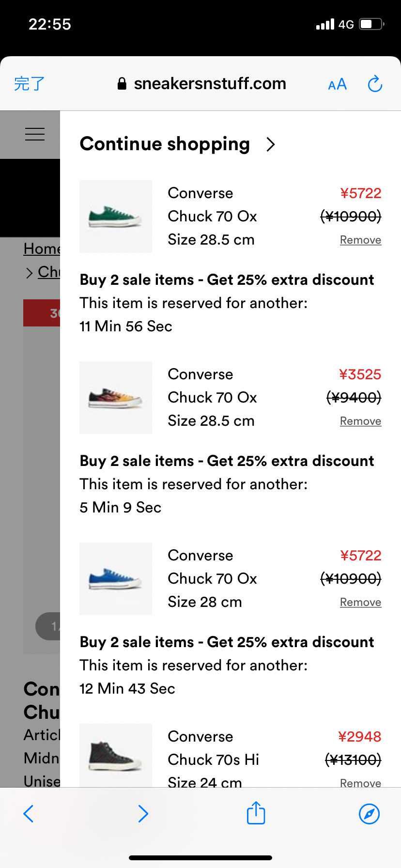This screenshot has width=401, height=868.
Task: Remove the blue Chuck 70 Ox size 28 cm
Action: pyautogui.click(x=360, y=602)
